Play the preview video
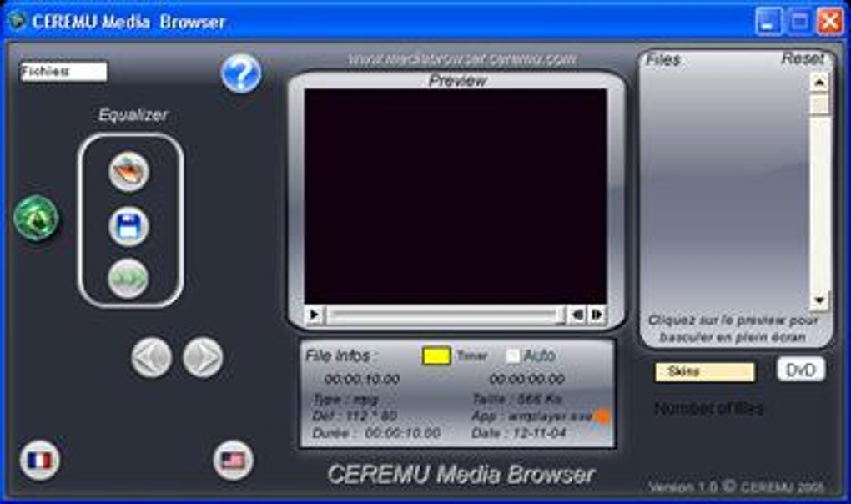Image resolution: width=851 pixels, height=504 pixels. click(314, 314)
